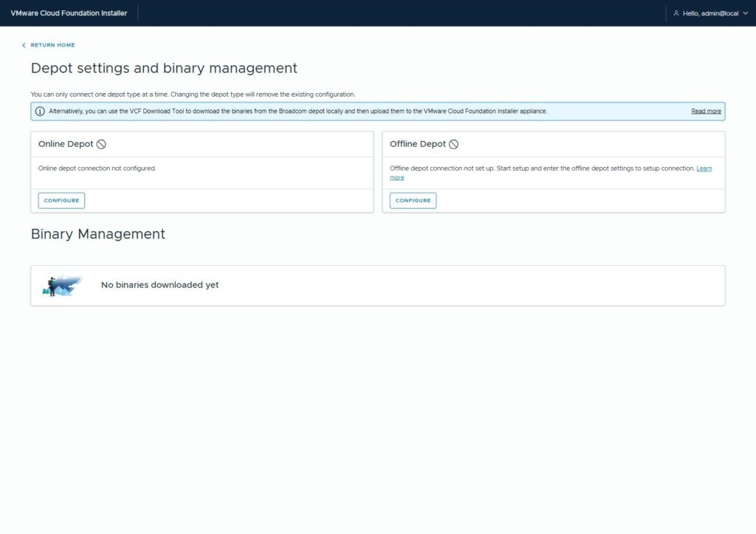This screenshot has height=534, width=756.
Task: Click the VCF Download Tool banner message
Action: [298, 112]
